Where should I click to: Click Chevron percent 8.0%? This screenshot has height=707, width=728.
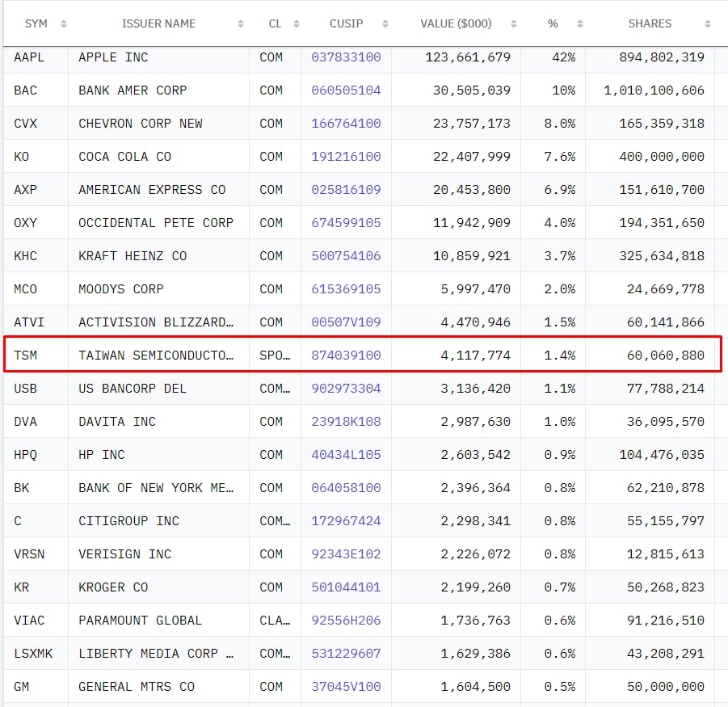coord(559,124)
